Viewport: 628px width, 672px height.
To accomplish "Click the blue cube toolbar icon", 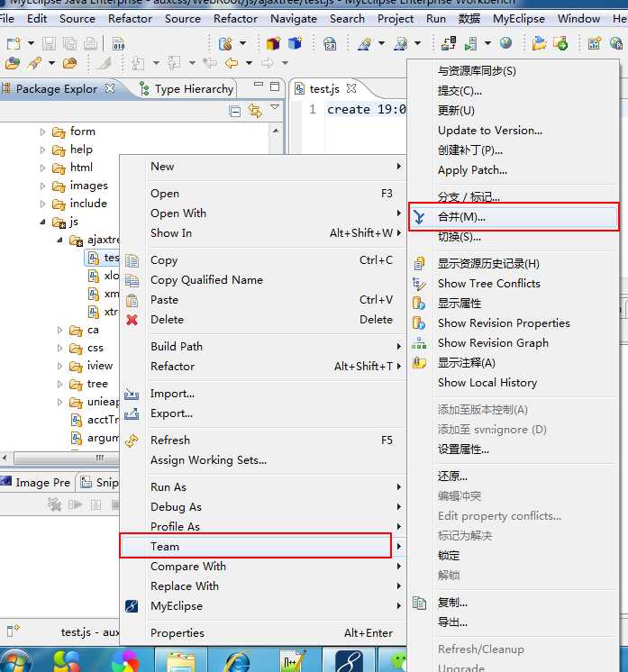I will coord(295,43).
